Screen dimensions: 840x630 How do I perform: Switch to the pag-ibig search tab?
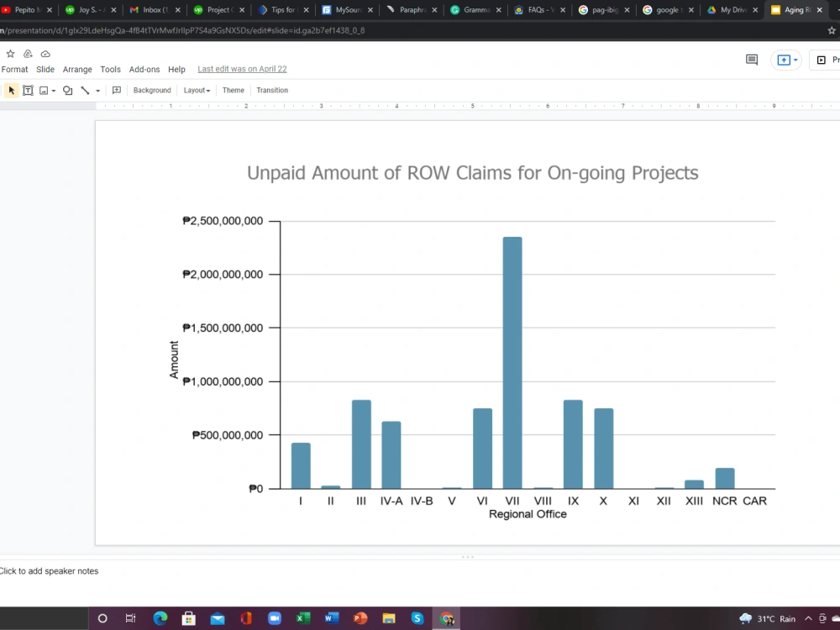(x=606, y=9)
